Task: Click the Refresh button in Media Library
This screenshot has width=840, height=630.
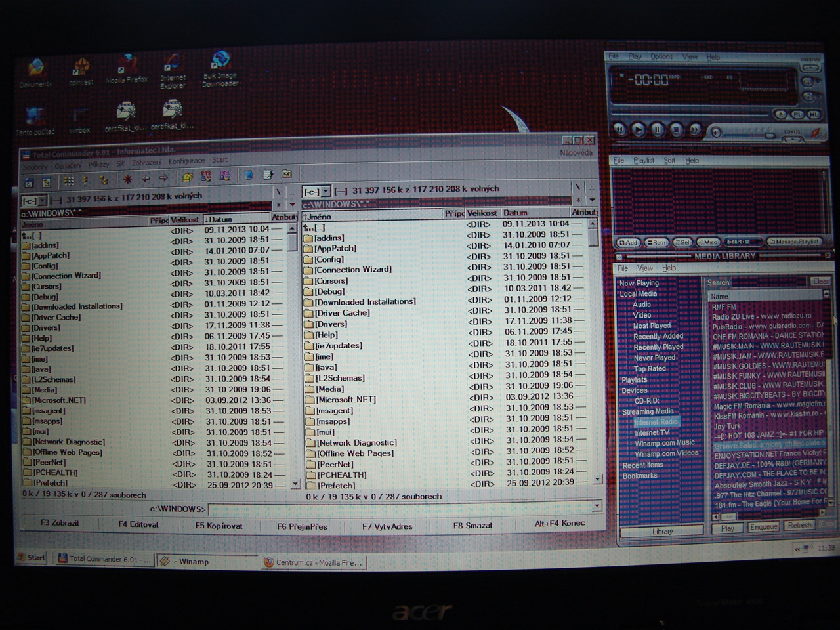Action: [x=799, y=525]
